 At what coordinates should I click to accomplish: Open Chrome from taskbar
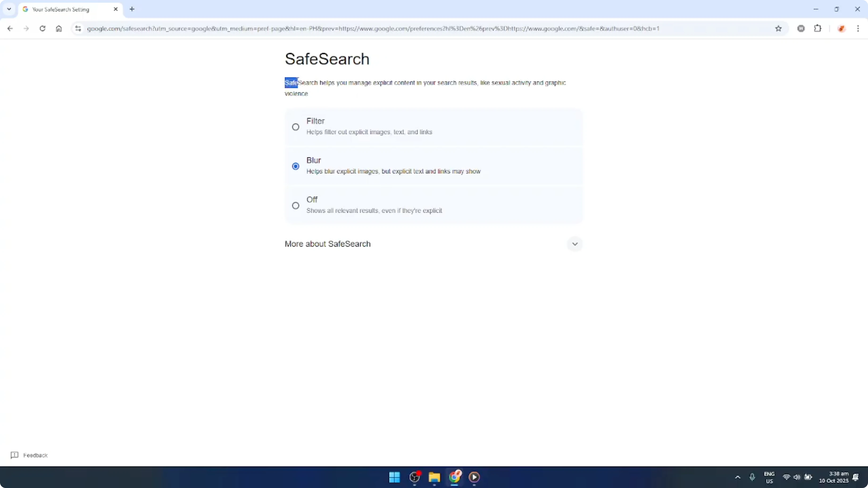pyautogui.click(x=454, y=477)
